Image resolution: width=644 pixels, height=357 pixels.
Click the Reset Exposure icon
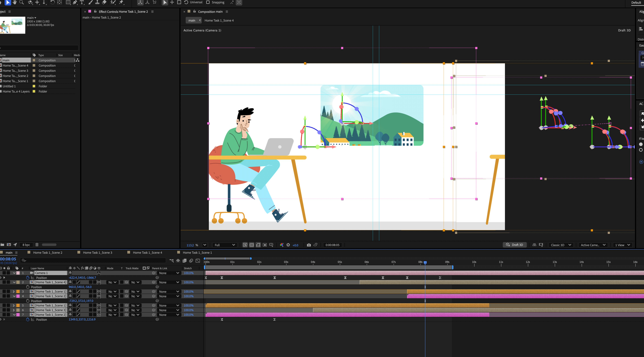point(288,245)
